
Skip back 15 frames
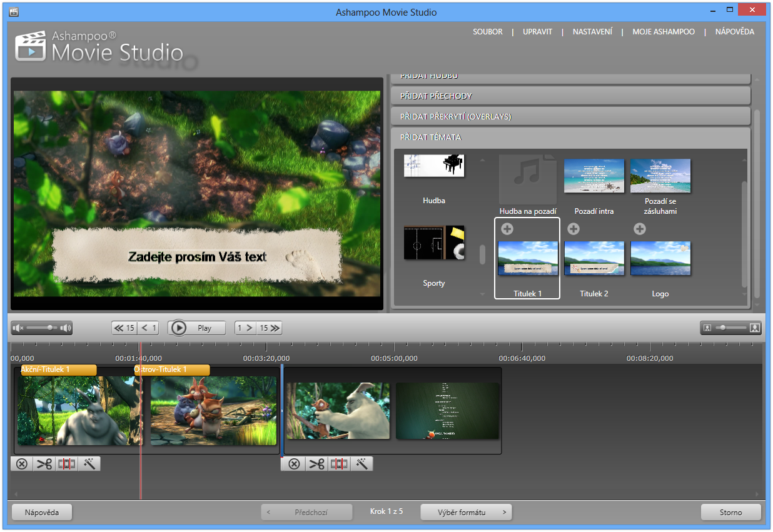(125, 328)
